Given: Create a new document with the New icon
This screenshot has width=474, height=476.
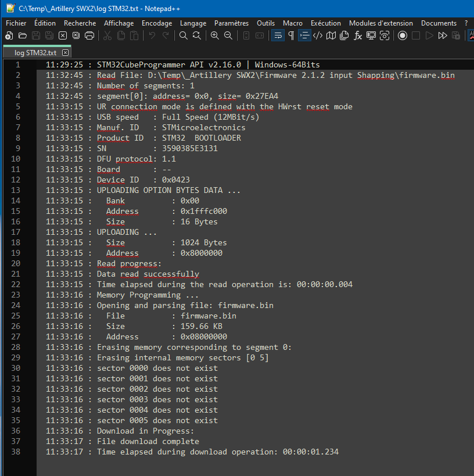Looking at the screenshot, I should (x=9, y=35).
